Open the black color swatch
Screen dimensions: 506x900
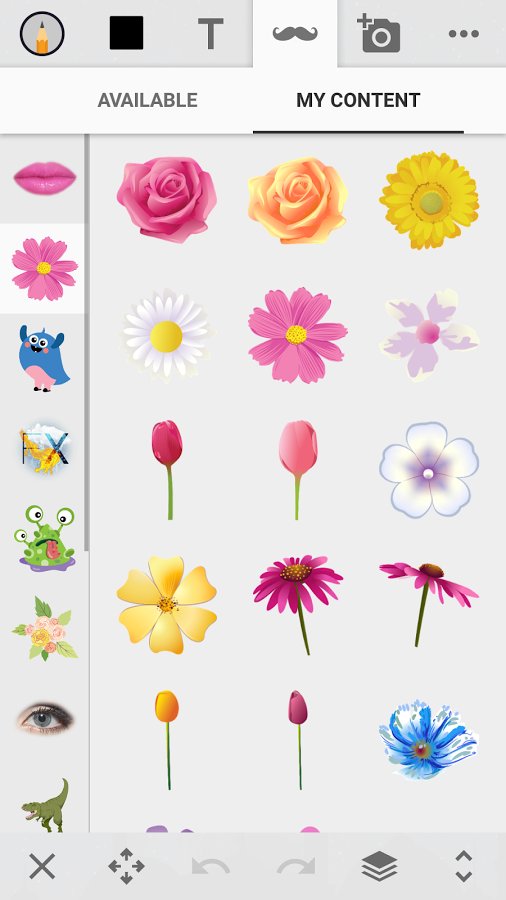pos(126,33)
